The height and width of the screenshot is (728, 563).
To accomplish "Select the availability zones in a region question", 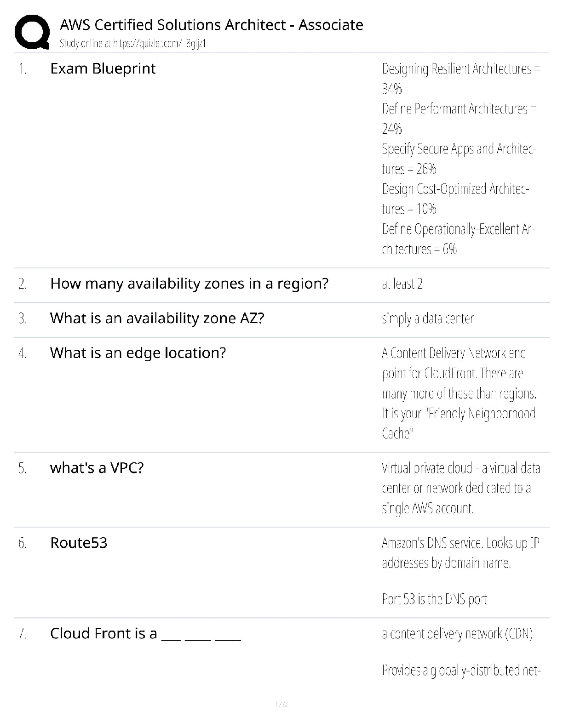I will tap(190, 284).
